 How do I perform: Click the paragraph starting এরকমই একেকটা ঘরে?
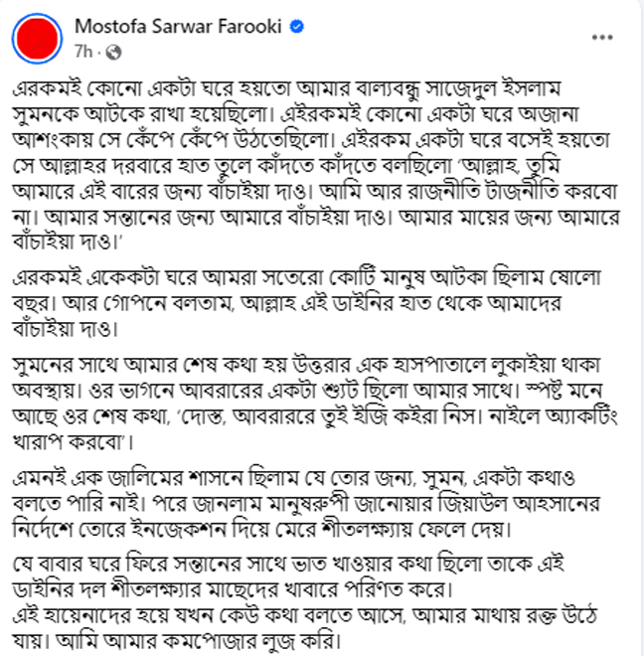tap(307, 304)
